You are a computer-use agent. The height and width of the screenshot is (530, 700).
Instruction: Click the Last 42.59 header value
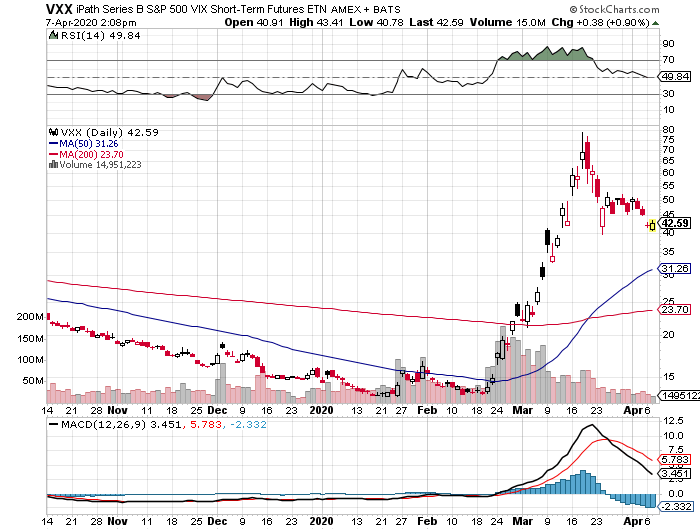click(436, 22)
